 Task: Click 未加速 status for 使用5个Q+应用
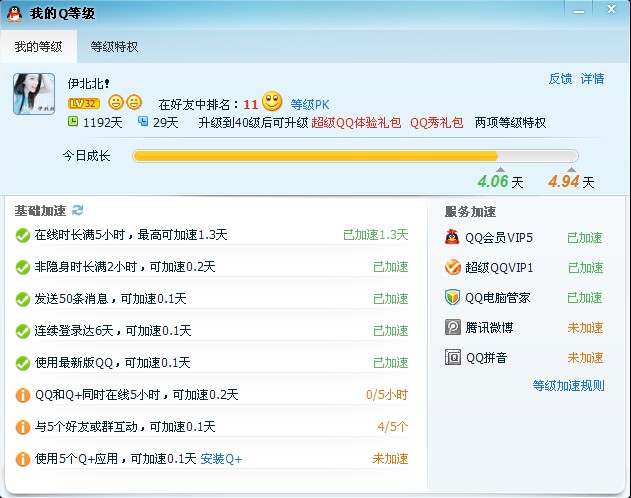(390, 459)
